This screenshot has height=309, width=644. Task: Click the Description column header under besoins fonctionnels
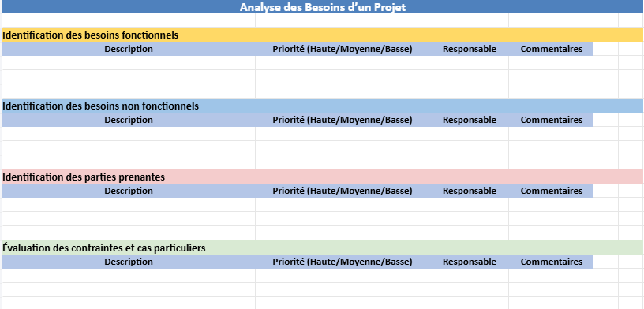coord(129,49)
